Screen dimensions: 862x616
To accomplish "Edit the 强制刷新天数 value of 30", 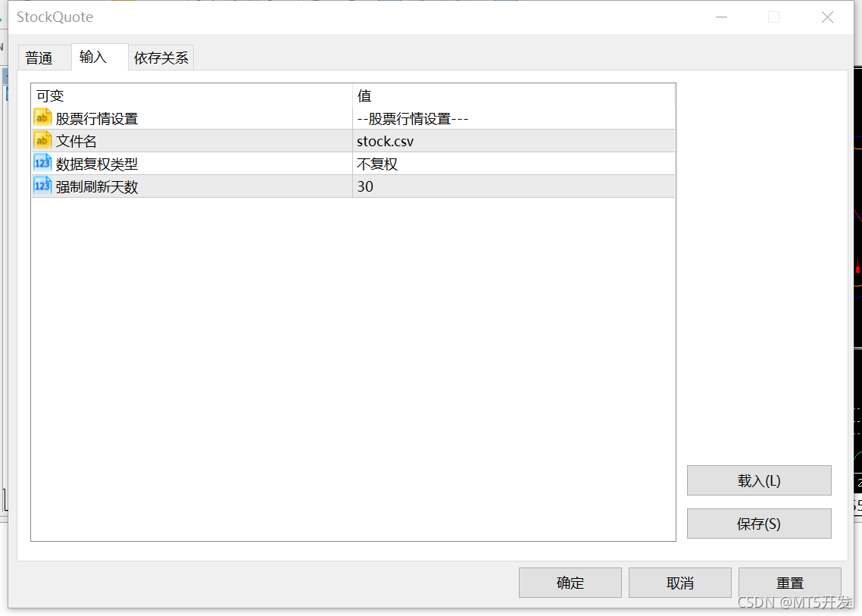I will 364,186.
